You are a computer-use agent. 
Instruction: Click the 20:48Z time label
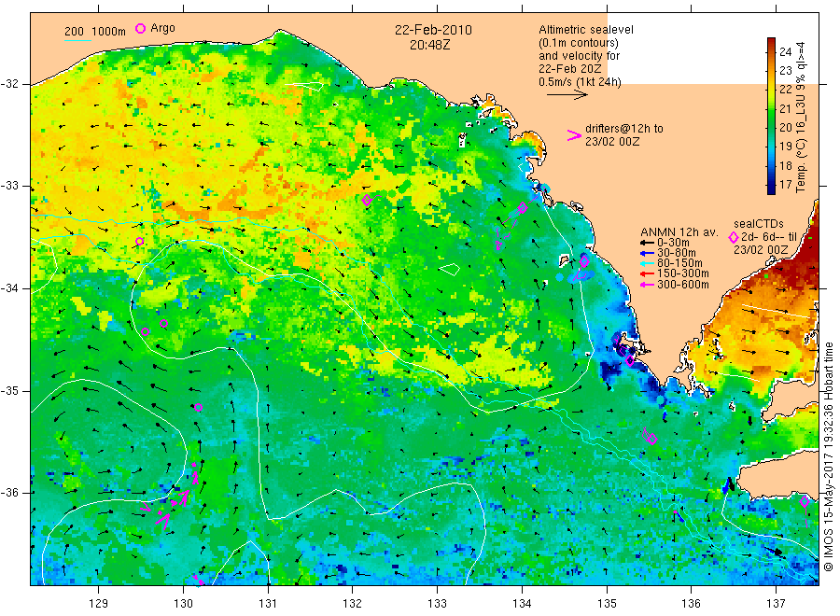pyautogui.click(x=430, y=46)
